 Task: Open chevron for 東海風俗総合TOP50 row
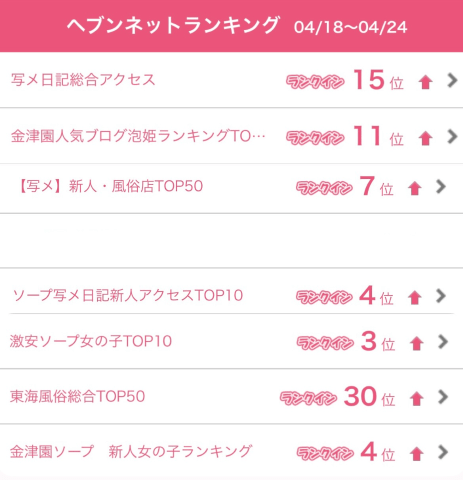point(443,397)
